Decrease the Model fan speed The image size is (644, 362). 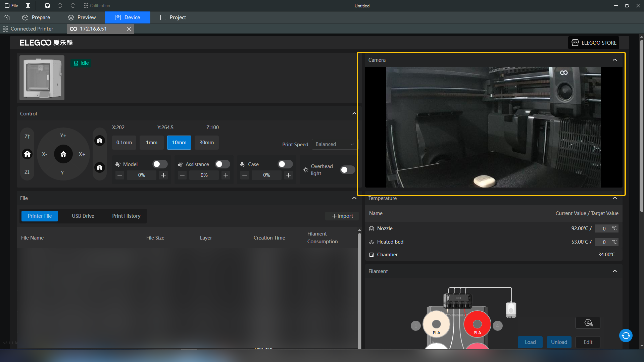pos(120,175)
